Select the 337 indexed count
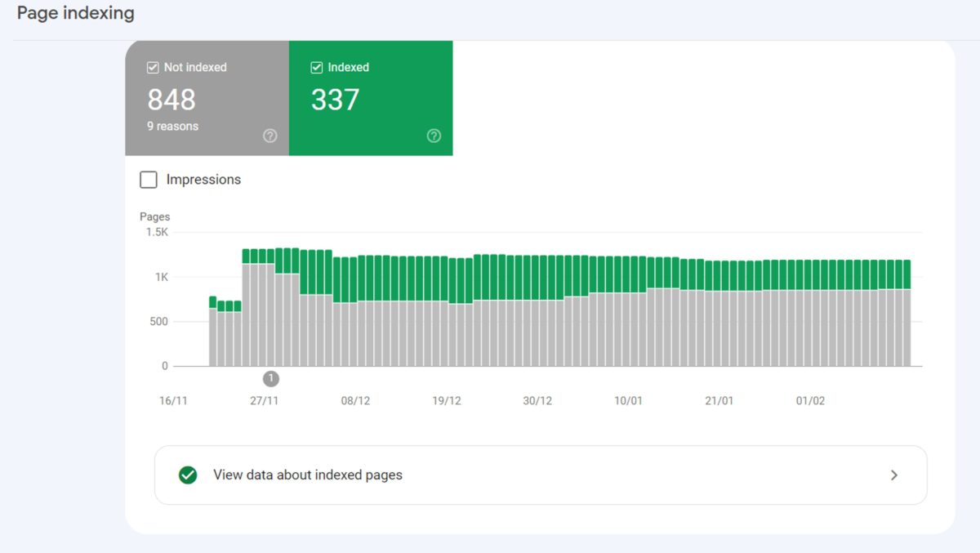This screenshot has width=980, height=553. pyautogui.click(x=335, y=100)
